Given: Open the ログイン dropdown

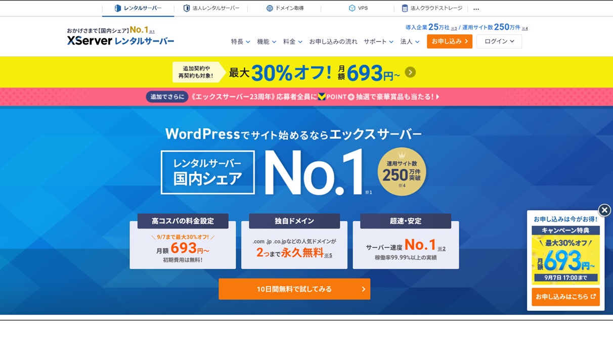Looking at the screenshot, I should tap(499, 41).
